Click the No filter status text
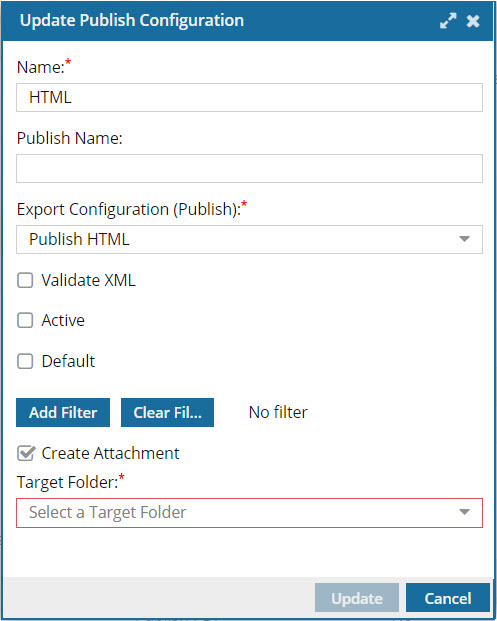497x621 pixels. click(x=278, y=413)
